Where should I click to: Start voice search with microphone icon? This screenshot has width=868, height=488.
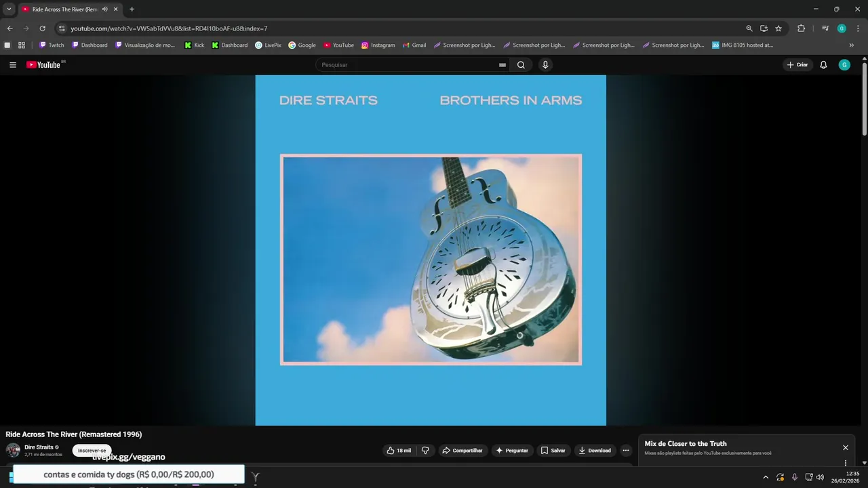click(545, 65)
